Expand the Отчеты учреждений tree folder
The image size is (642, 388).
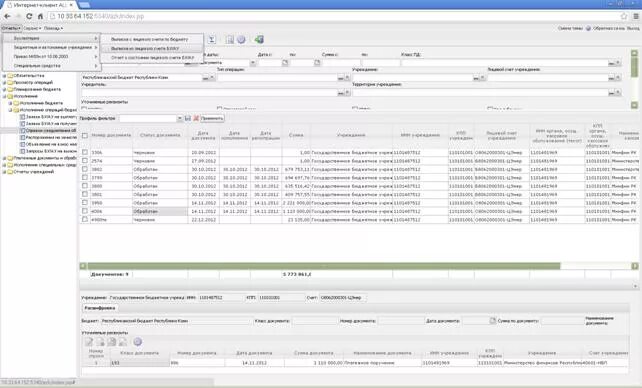[5, 172]
